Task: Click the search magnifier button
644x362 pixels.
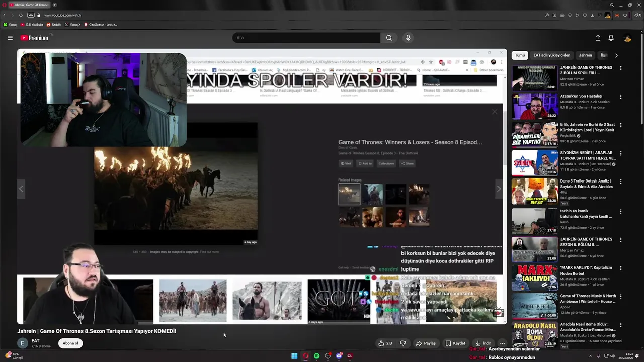Action: (389, 38)
